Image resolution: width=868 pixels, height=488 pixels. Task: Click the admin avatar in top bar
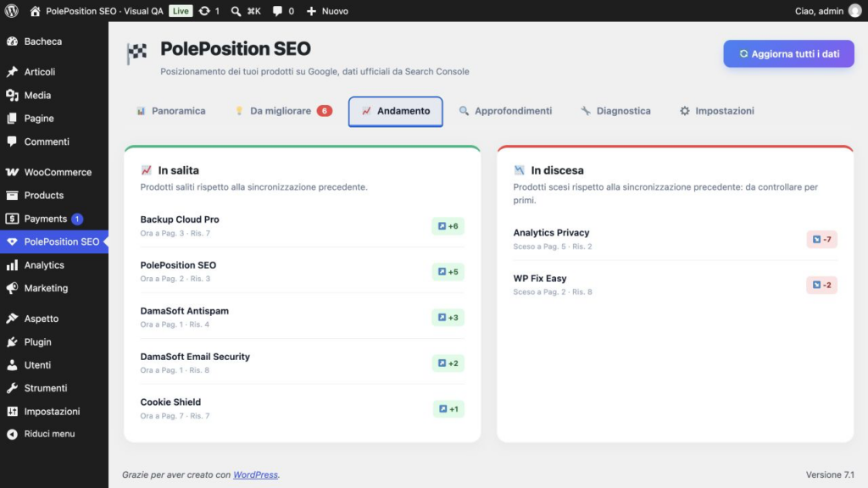click(855, 11)
